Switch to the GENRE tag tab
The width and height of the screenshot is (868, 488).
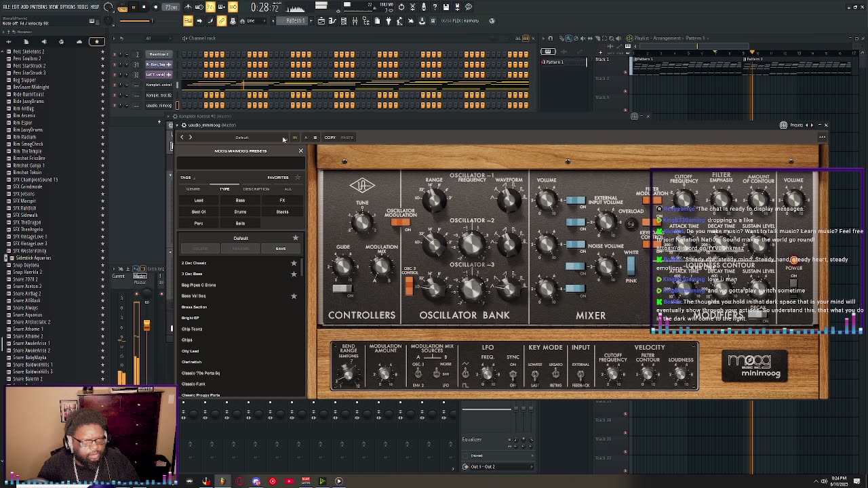coord(193,189)
